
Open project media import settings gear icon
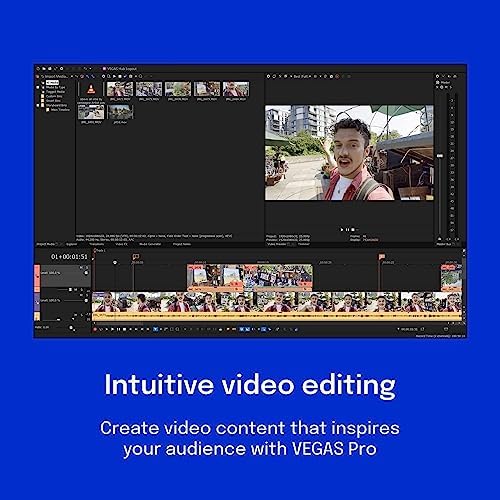tap(103, 76)
